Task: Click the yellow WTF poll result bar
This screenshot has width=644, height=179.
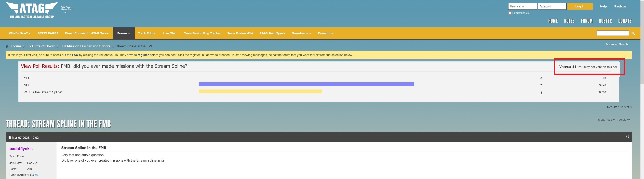Action: [x=260, y=92]
